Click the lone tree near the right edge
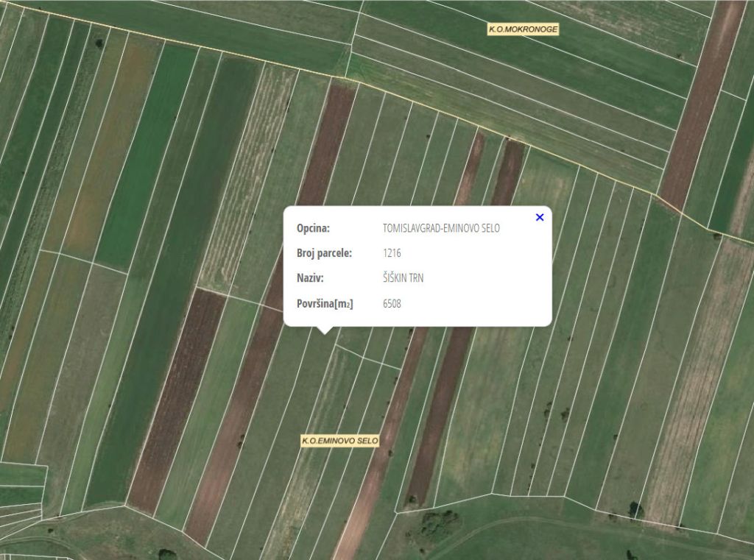The width and height of the screenshot is (754, 560). point(717,235)
